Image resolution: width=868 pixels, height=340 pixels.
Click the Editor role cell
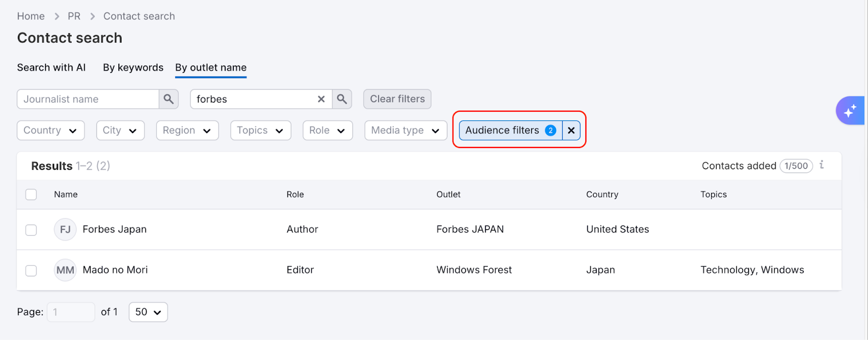point(301,270)
